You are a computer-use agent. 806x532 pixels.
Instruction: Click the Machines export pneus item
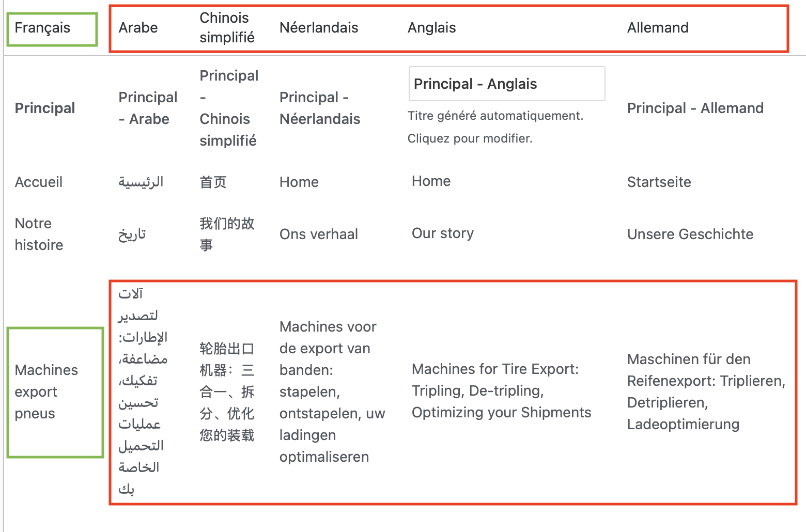tap(46, 392)
